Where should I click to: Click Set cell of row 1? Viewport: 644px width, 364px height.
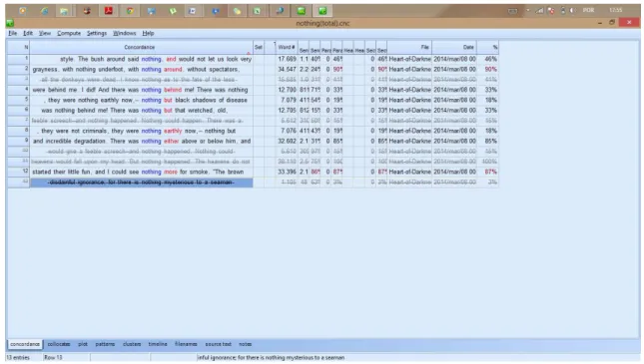[259, 59]
